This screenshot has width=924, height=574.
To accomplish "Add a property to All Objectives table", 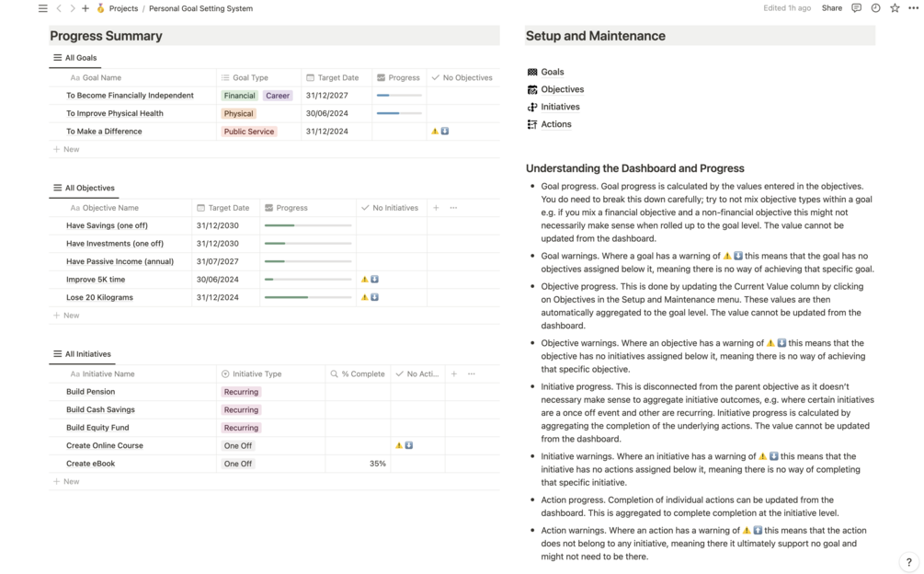I will (436, 208).
